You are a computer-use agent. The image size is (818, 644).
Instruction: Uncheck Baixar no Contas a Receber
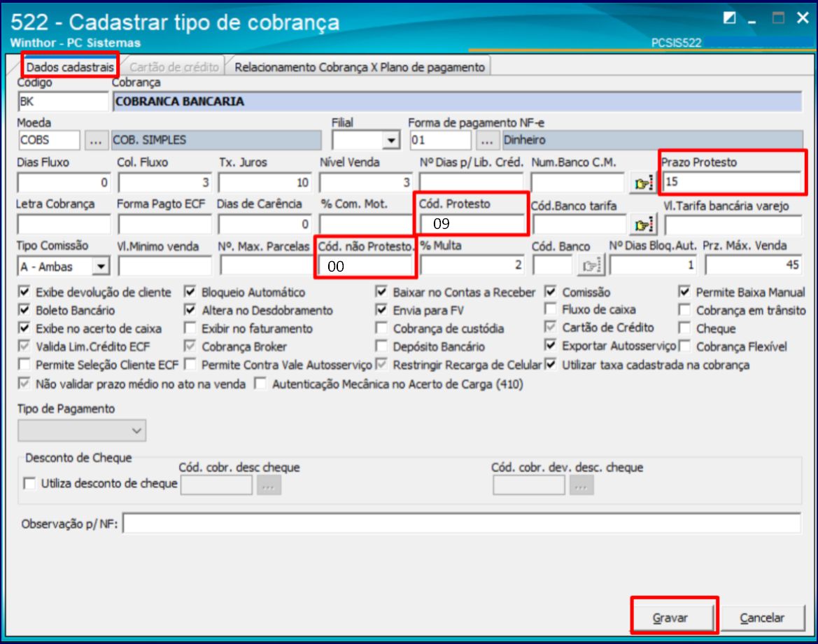(x=381, y=292)
